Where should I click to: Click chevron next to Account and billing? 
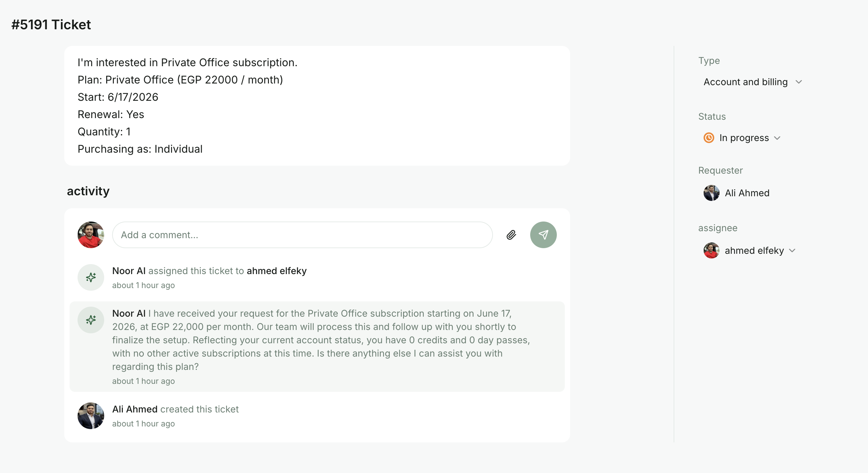[798, 82]
